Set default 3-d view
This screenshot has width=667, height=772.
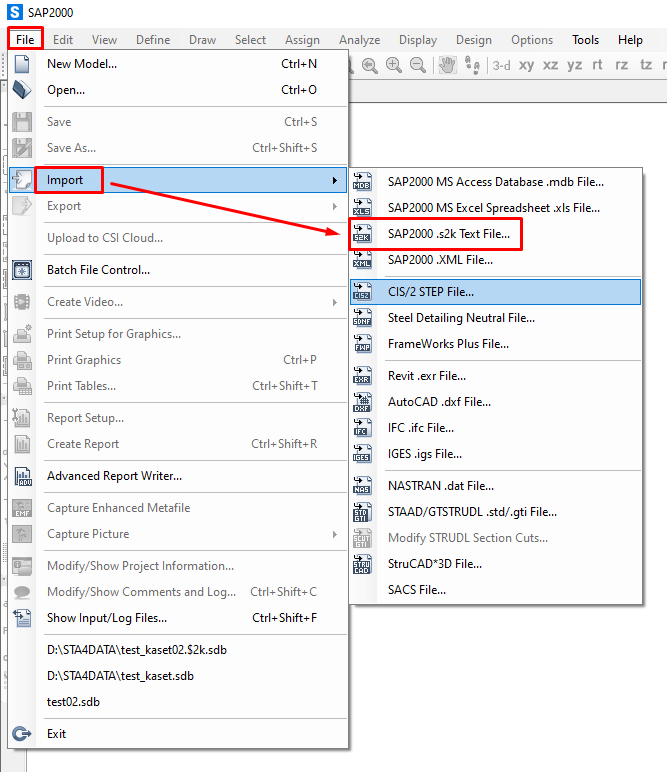[502, 65]
